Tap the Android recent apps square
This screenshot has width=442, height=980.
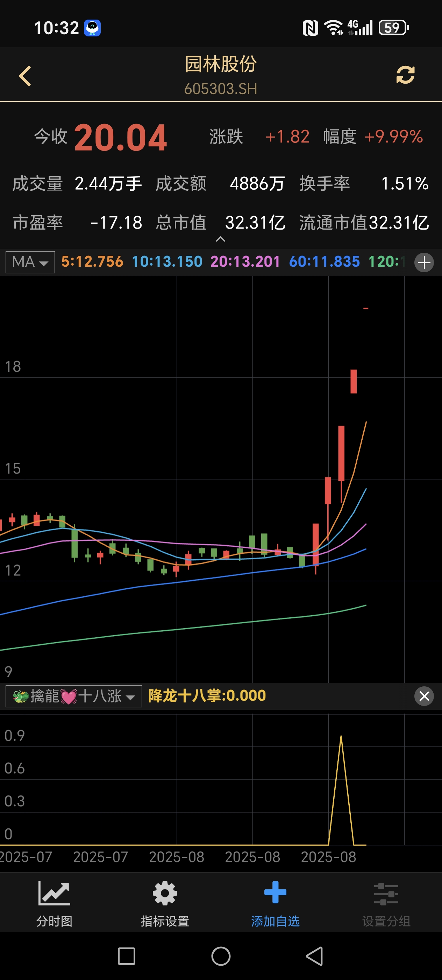(x=126, y=956)
